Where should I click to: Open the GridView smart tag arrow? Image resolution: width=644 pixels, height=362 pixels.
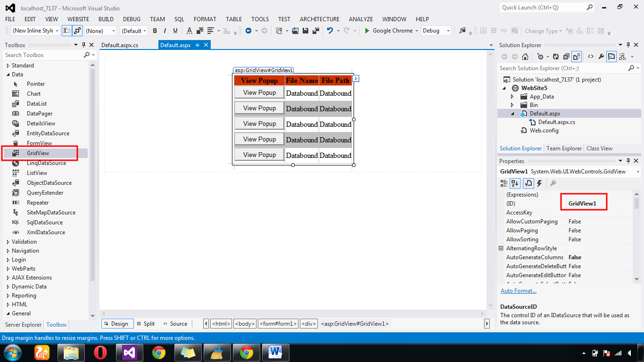[356, 78]
